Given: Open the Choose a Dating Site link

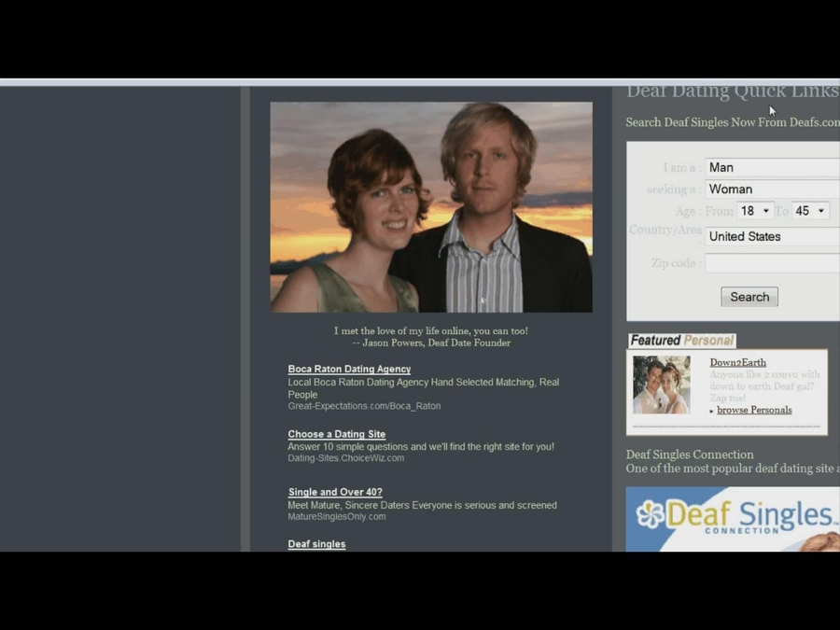Looking at the screenshot, I should point(337,434).
